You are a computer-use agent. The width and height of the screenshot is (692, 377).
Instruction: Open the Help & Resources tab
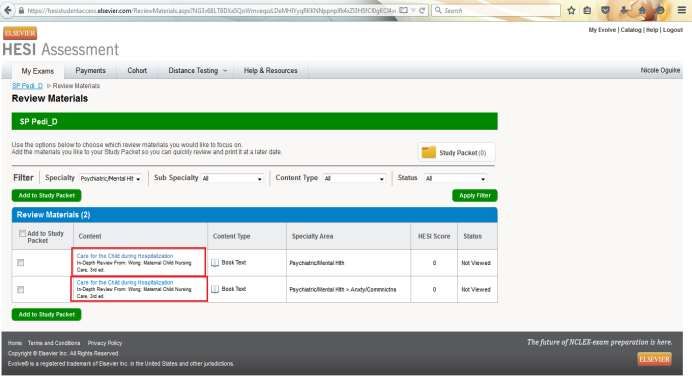(271, 71)
